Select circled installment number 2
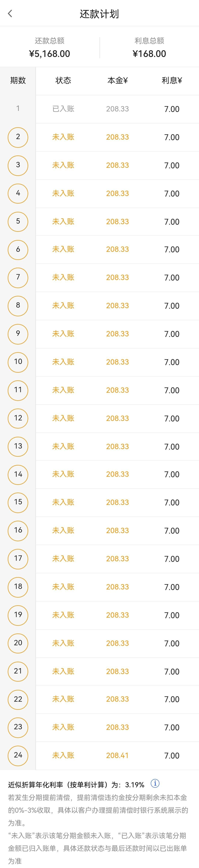Image resolution: width=199 pixels, height=868 pixels. (x=18, y=137)
